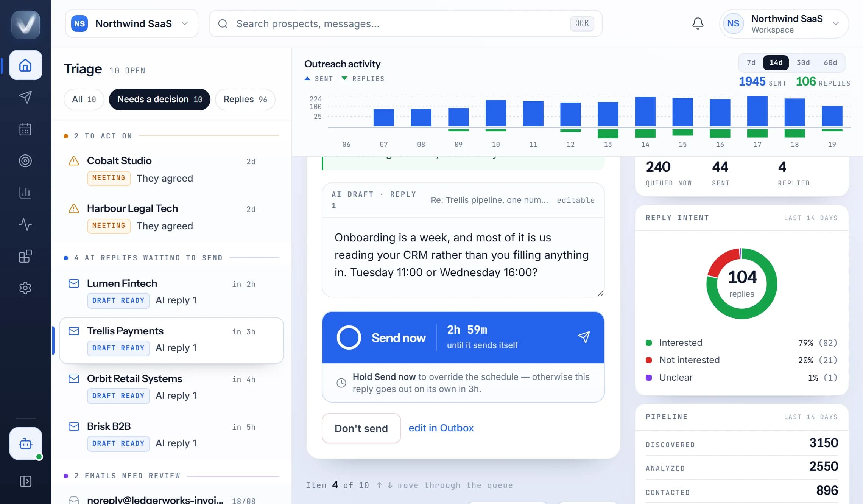Select the Trellis Payments draft row

point(171,340)
